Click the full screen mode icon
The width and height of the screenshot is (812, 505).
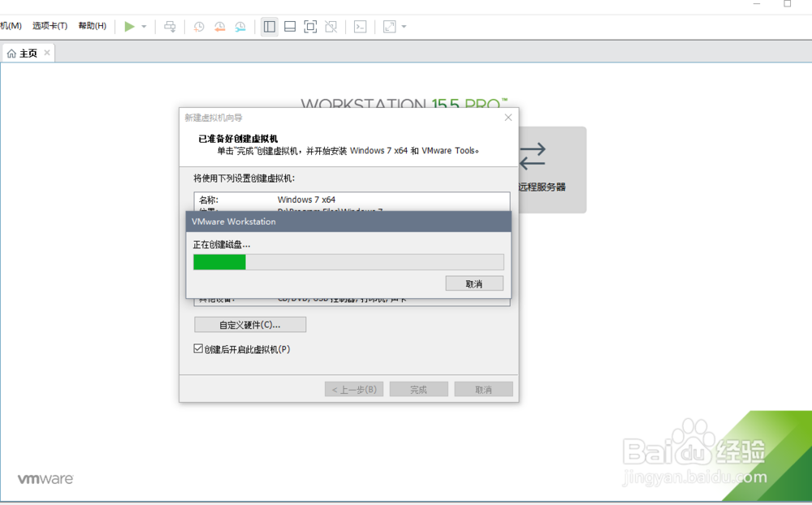(310, 27)
